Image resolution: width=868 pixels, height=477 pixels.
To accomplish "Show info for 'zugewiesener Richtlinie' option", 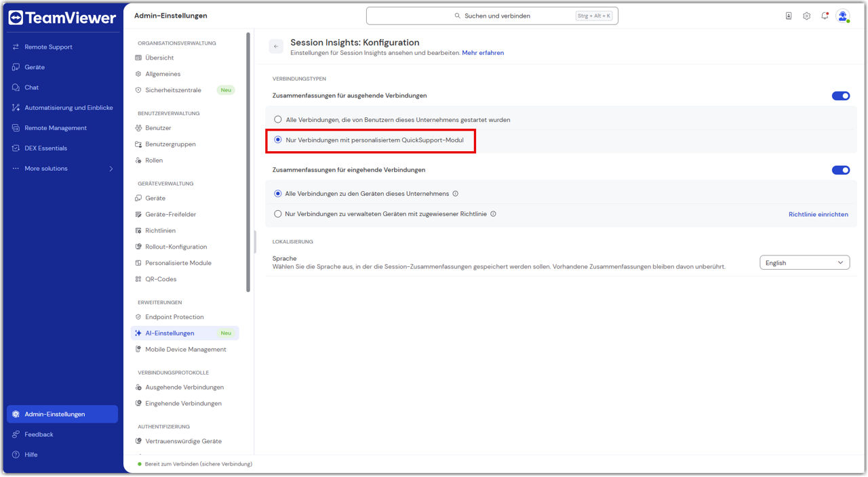I will [493, 214].
